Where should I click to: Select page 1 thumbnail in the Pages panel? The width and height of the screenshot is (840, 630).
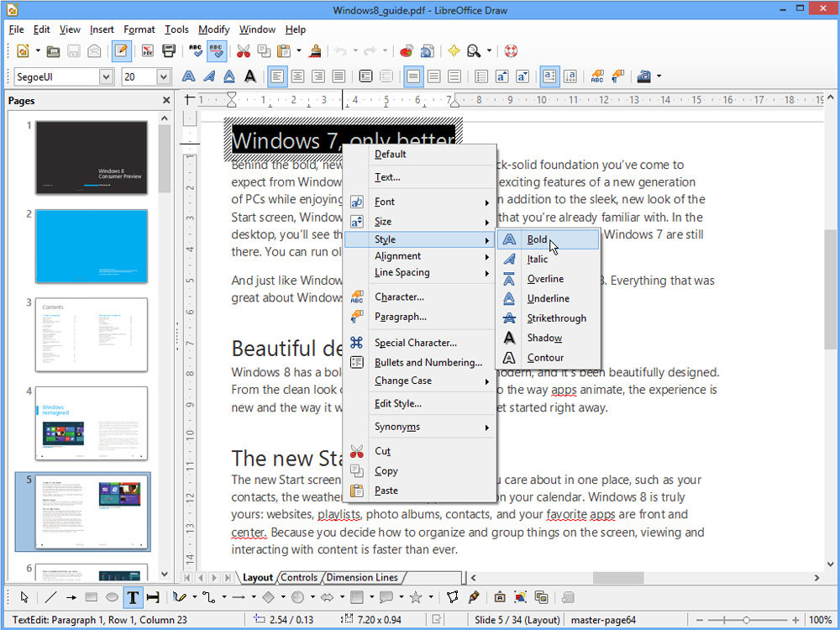(x=92, y=158)
